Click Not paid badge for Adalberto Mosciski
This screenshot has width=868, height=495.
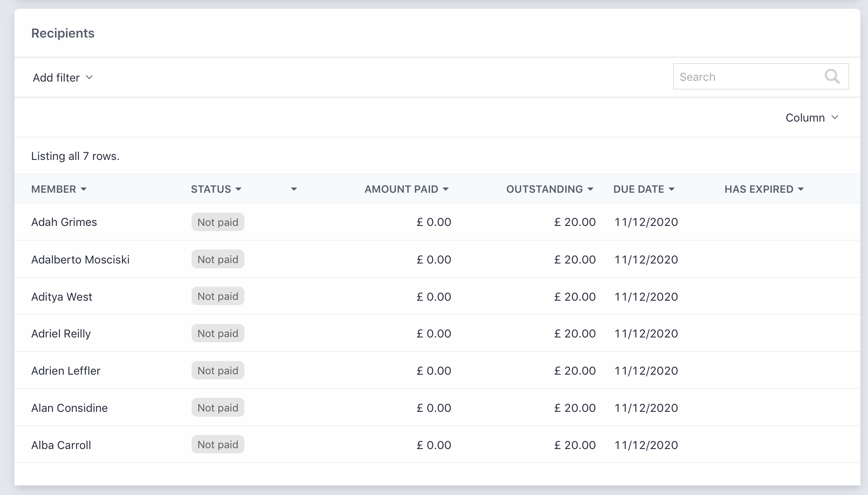click(218, 259)
